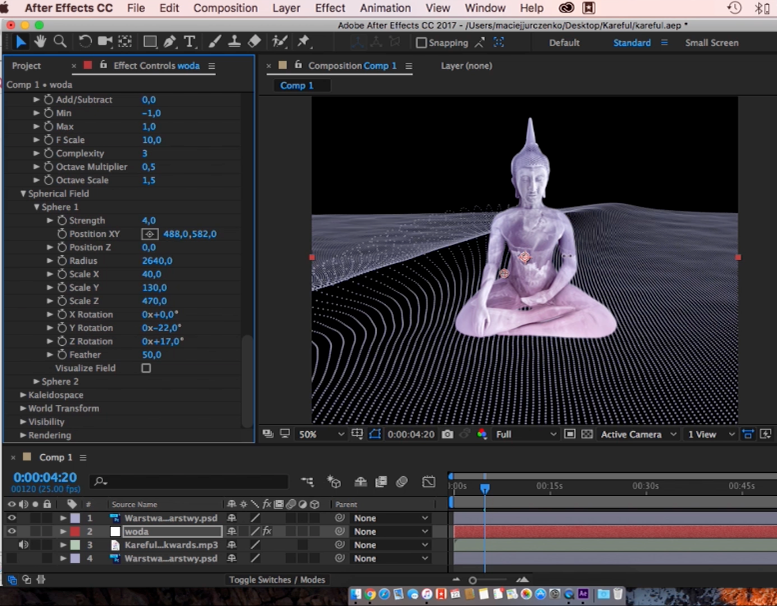Enable Motion Blur switch in timeline

[402, 482]
